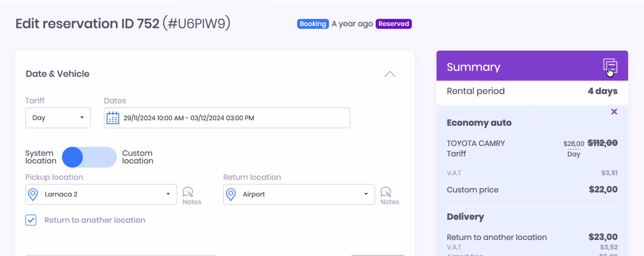Click the calendar icon in Dates field
The image size is (644, 256).
(113, 118)
